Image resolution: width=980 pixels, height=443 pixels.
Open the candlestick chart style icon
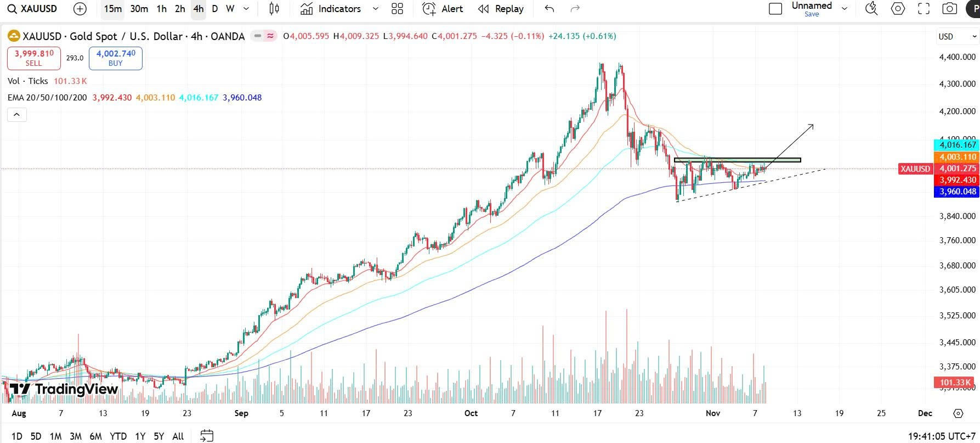point(274,9)
